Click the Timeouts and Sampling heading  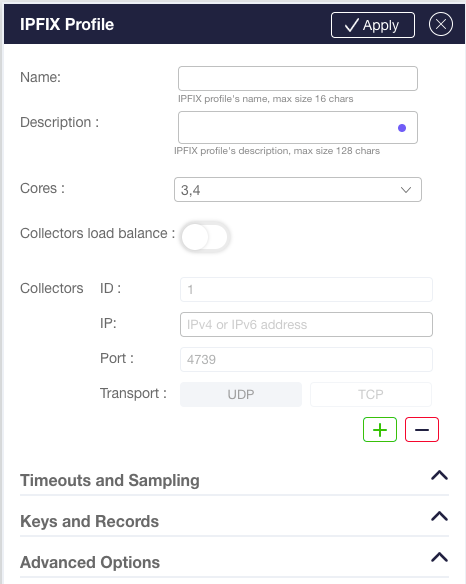110,480
